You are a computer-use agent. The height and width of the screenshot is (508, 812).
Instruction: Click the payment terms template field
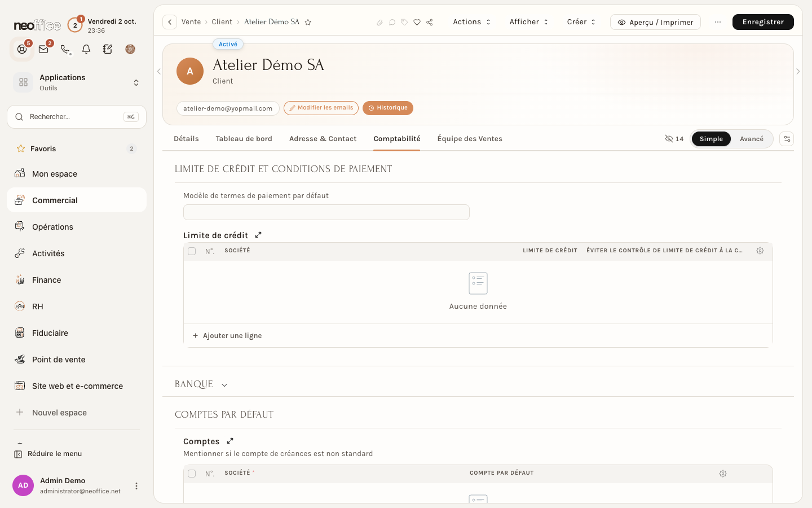(326, 212)
